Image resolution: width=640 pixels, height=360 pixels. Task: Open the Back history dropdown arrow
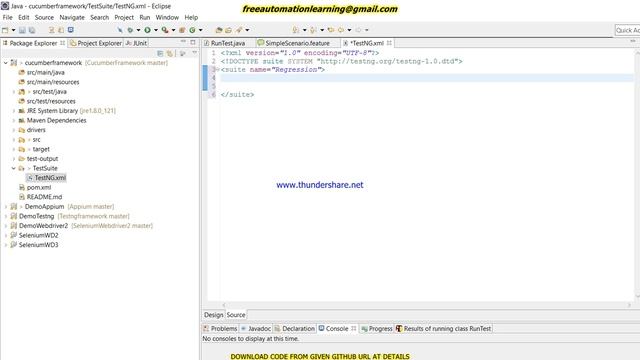[349, 30]
